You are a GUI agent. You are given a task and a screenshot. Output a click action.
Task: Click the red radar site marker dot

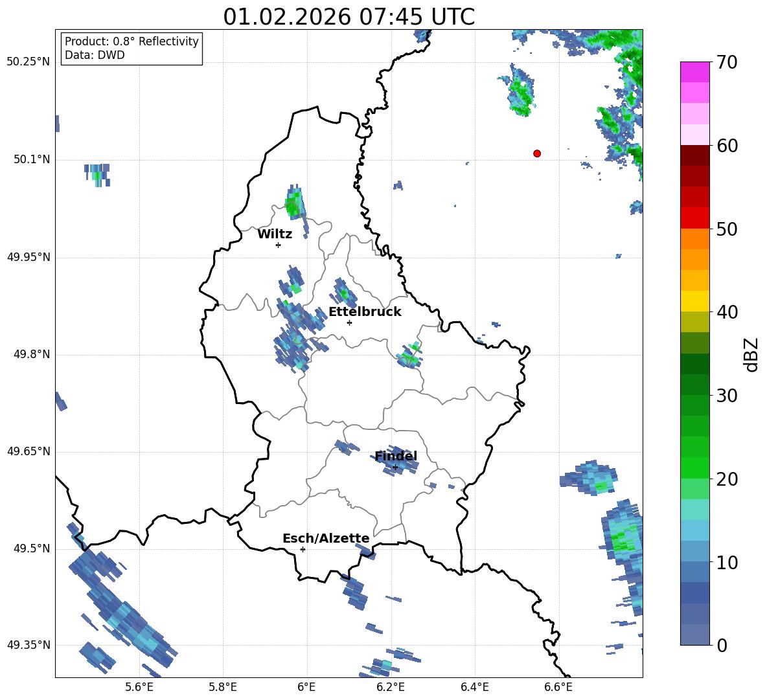(537, 153)
